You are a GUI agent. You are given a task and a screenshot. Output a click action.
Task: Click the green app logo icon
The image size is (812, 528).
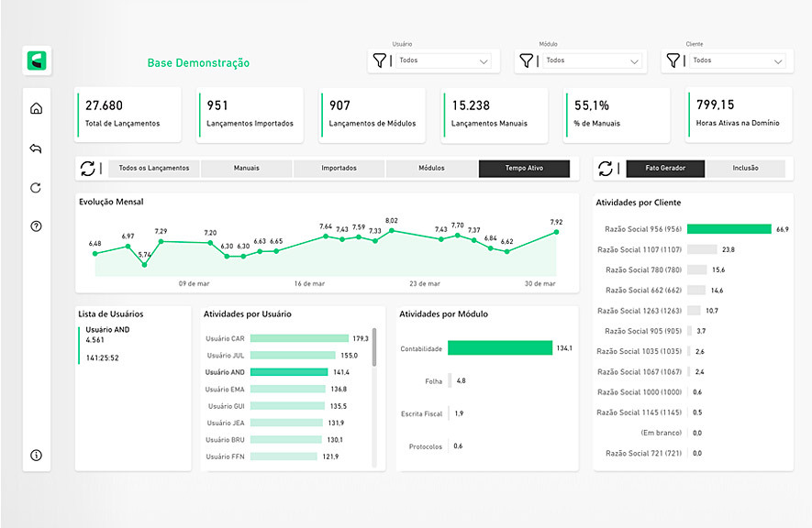(38, 61)
